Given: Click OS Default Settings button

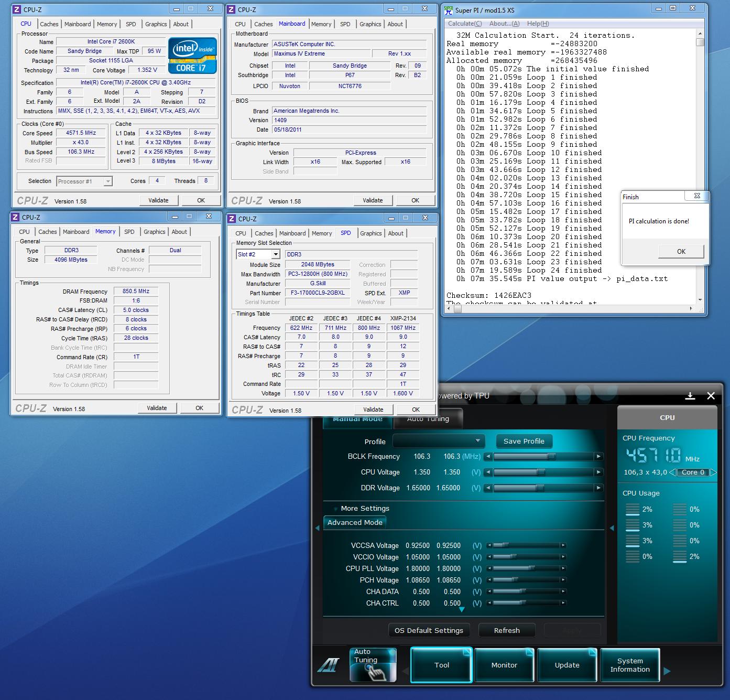Looking at the screenshot, I should (429, 630).
